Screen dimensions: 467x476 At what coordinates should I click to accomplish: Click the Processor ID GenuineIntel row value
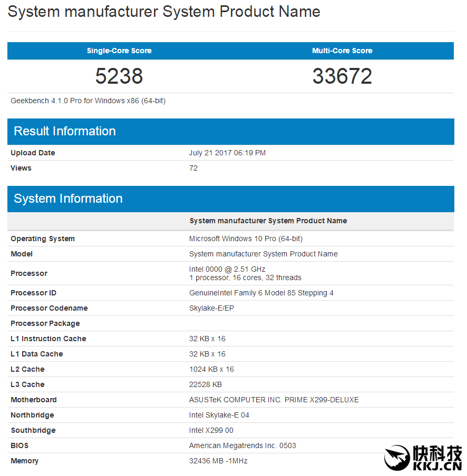pos(261,293)
